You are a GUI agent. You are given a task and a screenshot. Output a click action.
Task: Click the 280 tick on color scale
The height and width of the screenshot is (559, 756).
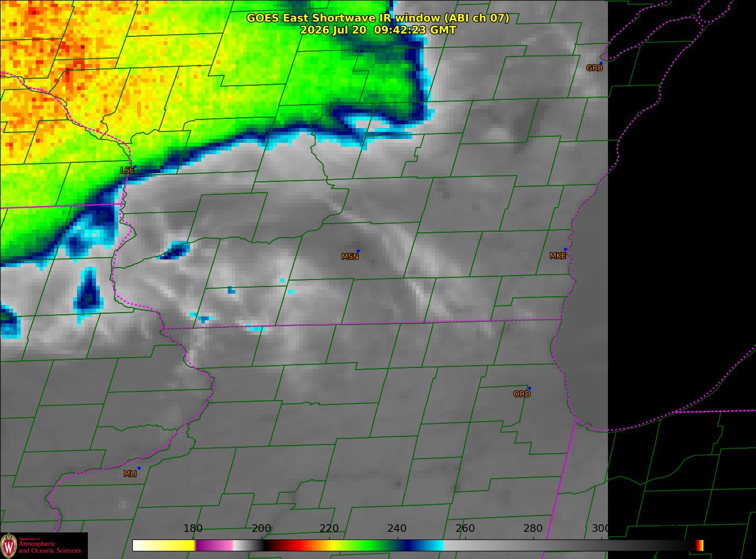533,528
